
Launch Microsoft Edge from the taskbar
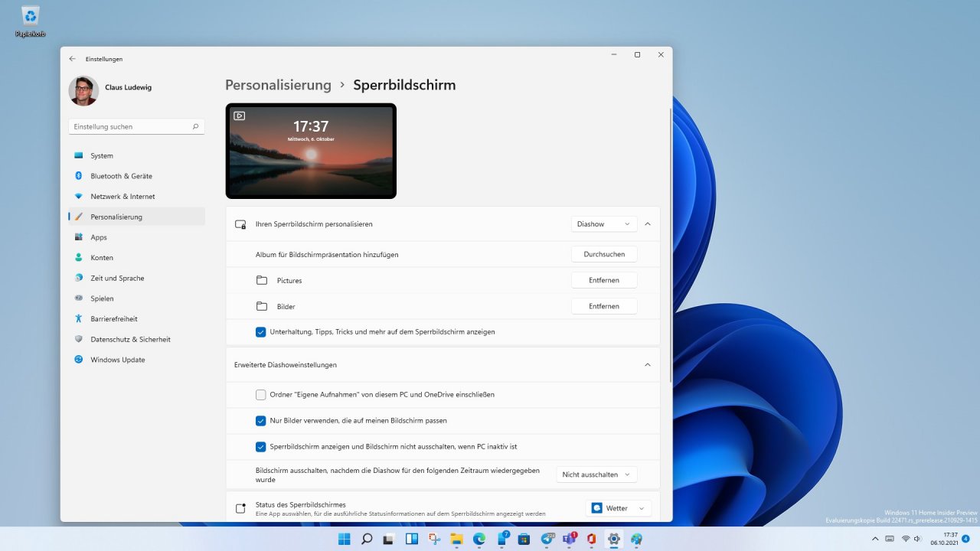point(479,539)
